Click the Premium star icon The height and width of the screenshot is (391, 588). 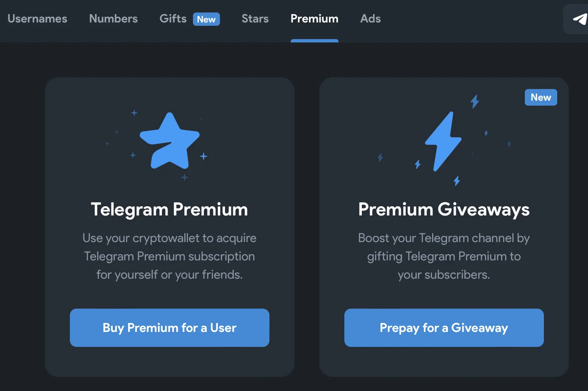pos(169,141)
